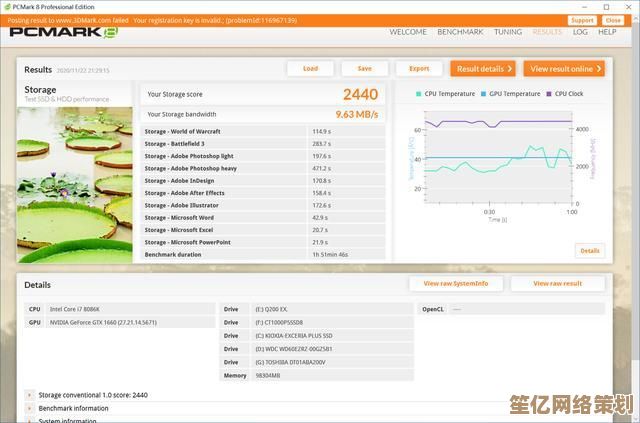Select Storage - Adobe Illustrator row
Image resolution: width=640 pixels, height=423 pixels.
[x=263, y=205]
